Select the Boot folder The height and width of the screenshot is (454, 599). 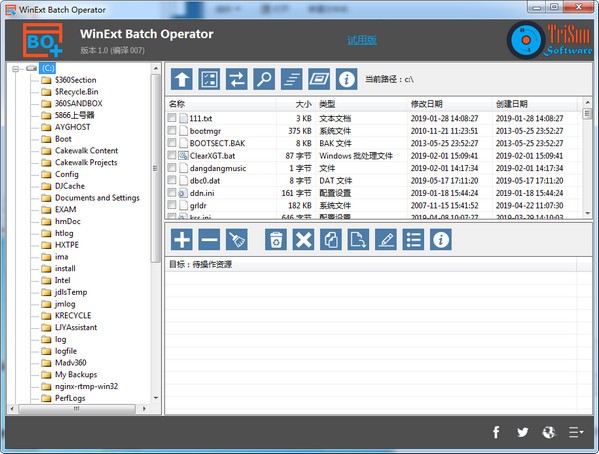pyautogui.click(x=63, y=139)
